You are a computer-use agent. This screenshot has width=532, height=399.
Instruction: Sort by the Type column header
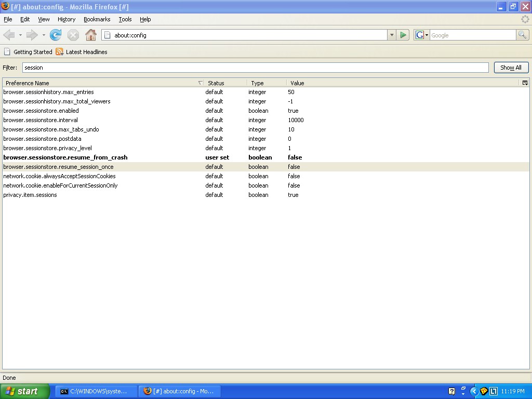(267, 83)
